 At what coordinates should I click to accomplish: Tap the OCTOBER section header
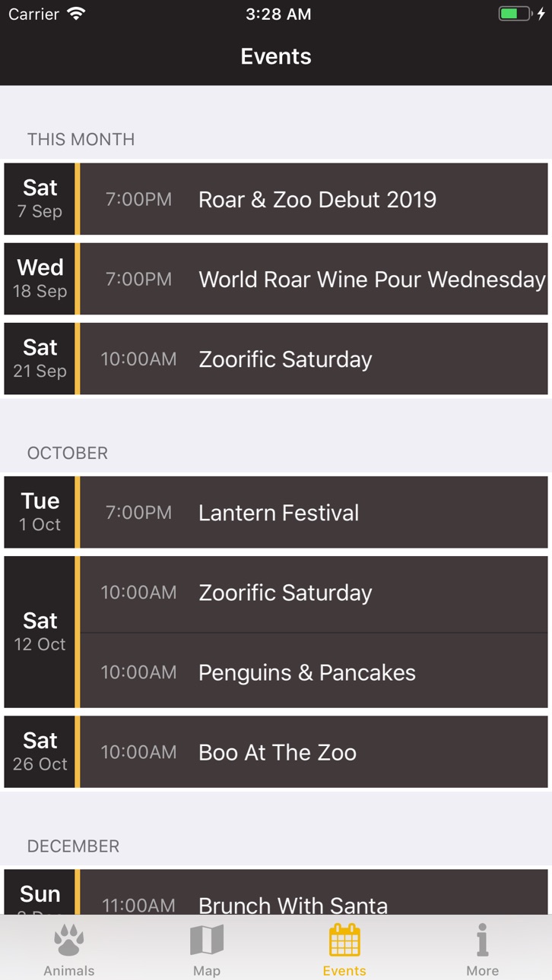68,453
